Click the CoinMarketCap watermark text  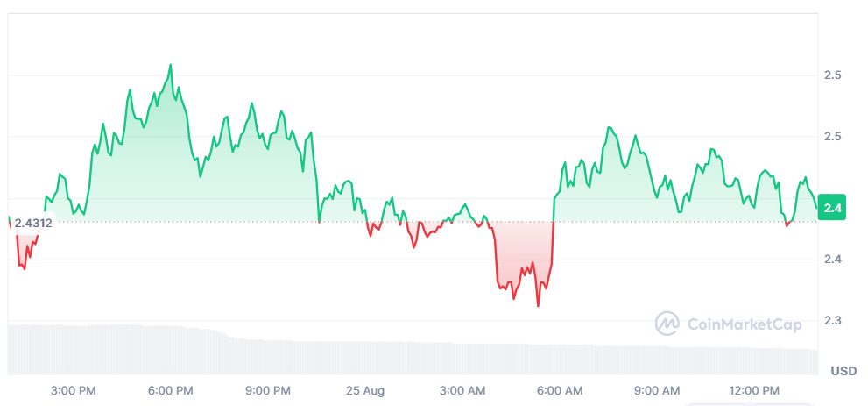[x=744, y=324]
